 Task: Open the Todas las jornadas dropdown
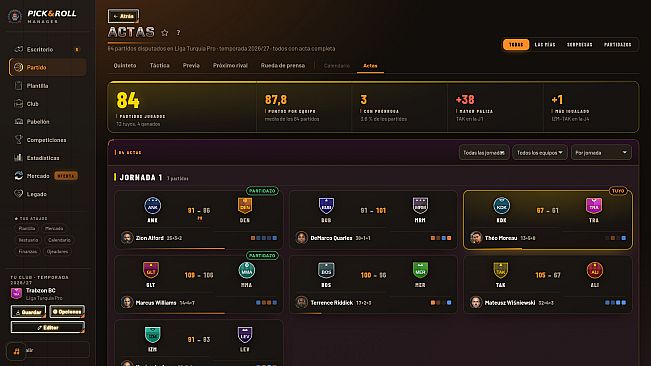[x=484, y=153]
